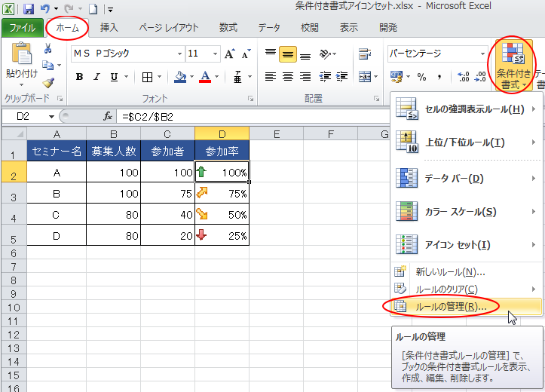Select 新しいルール menu item
This screenshot has height=392, width=545.
pyautogui.click(x=466, y=271)
